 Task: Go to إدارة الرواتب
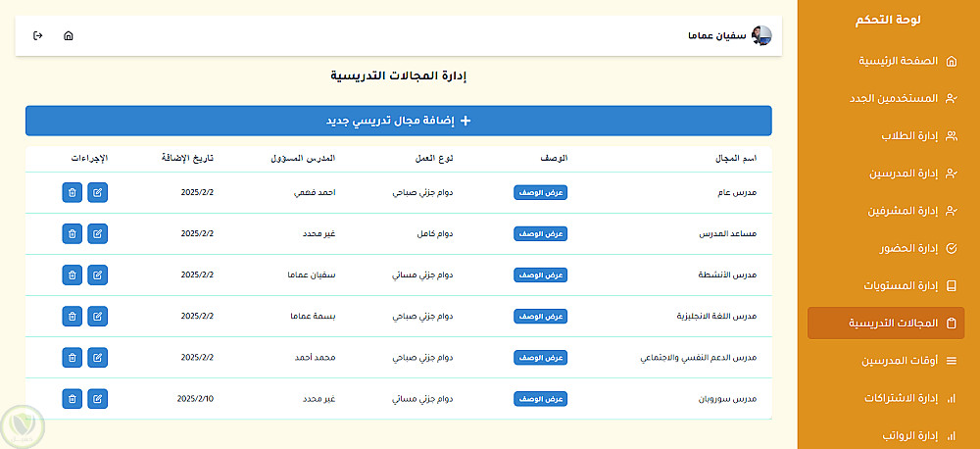click(x=886, y=435)
